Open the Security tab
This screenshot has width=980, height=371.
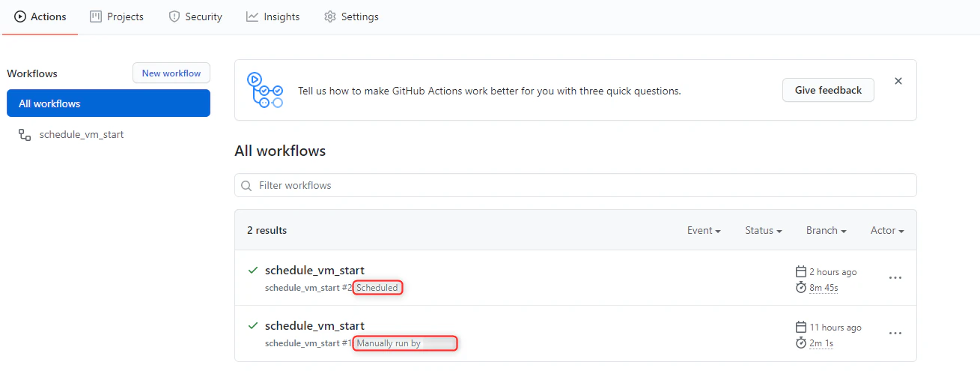[x=195, y=16]
